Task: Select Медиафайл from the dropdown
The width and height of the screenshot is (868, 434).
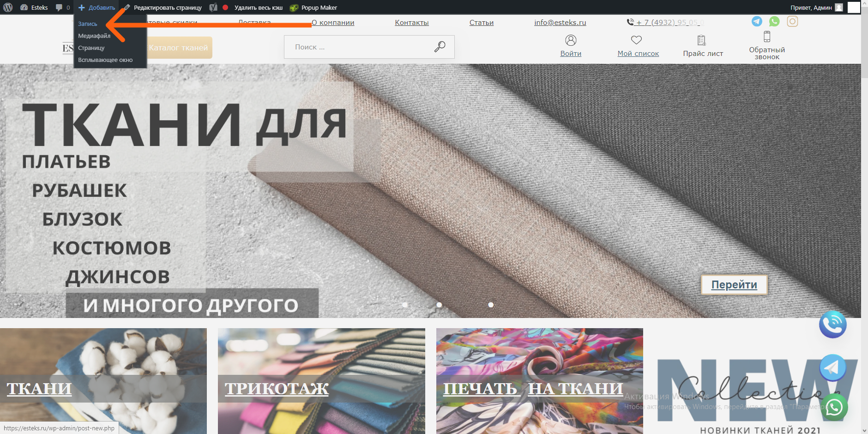Action: click(94, 36)
